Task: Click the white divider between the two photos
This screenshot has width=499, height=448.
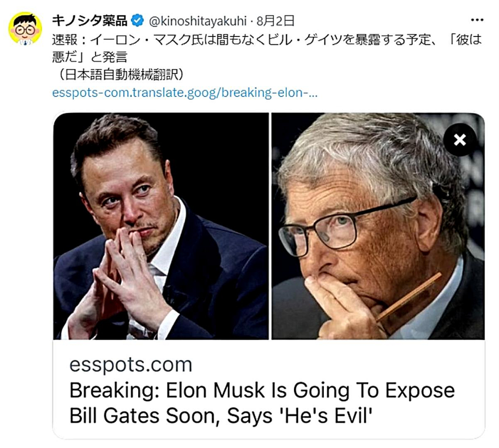Action: [270, 226]
